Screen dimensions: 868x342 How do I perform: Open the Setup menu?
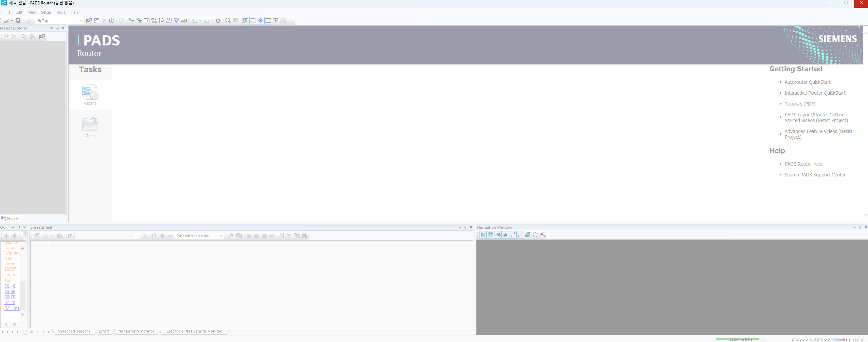pyautogui.click(x=46, y=12)
